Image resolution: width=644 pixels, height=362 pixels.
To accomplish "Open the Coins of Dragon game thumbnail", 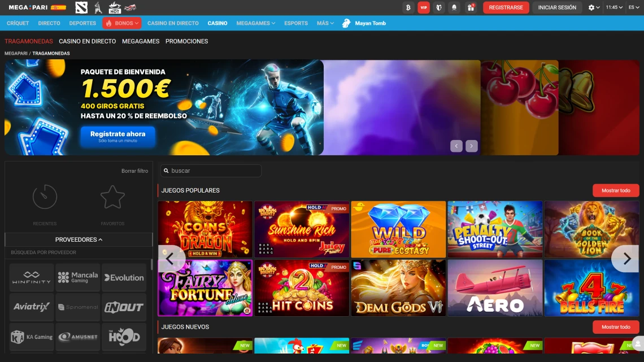I will [204, 229].
